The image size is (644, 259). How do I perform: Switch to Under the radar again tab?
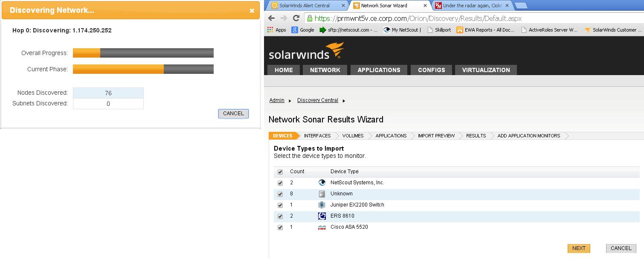pyautogui.click(x=472, y=6)
